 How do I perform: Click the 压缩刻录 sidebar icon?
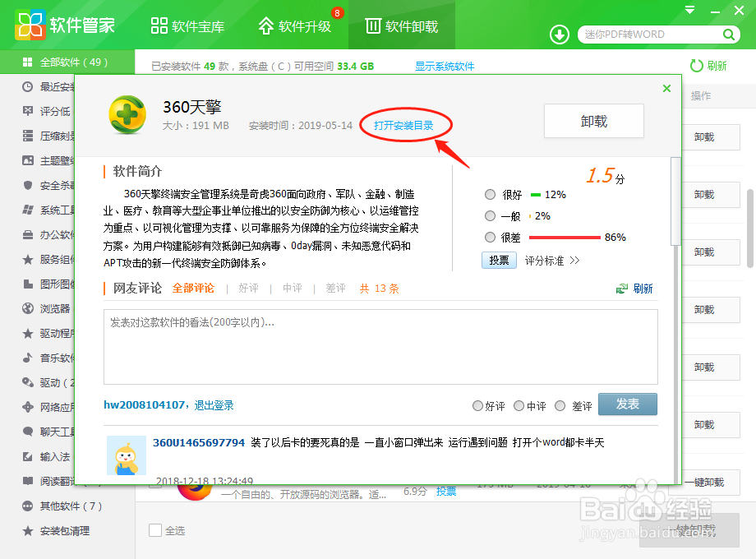point(27,136)
